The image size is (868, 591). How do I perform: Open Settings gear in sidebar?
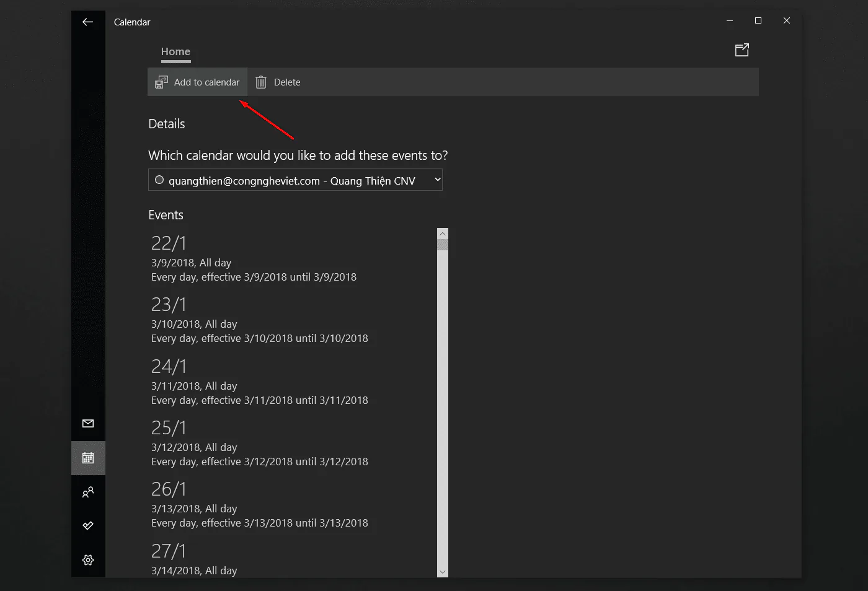coord(88,560)
